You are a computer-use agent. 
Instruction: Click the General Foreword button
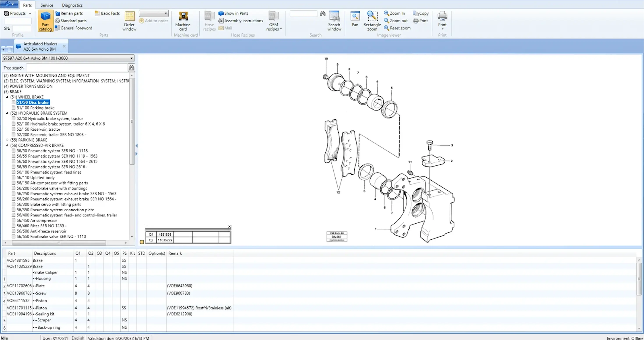pyautogui.click(x=76, y=28)
